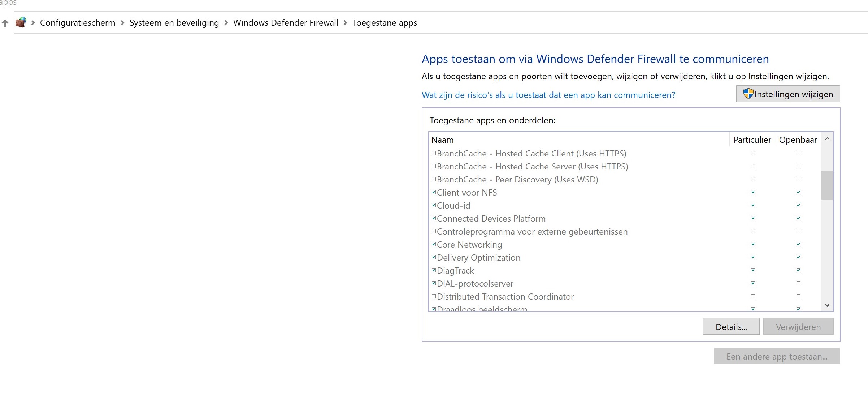
Task: Click the firewall Control Panel icon in address bar
Action: point(21,22)
